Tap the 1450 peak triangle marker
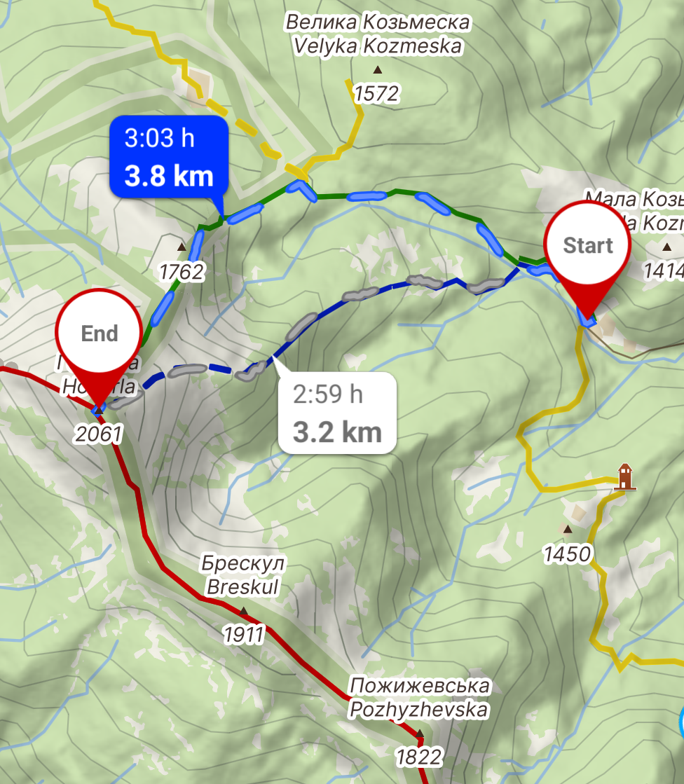This screenshot has height=784, width=684. pos(567,529)
